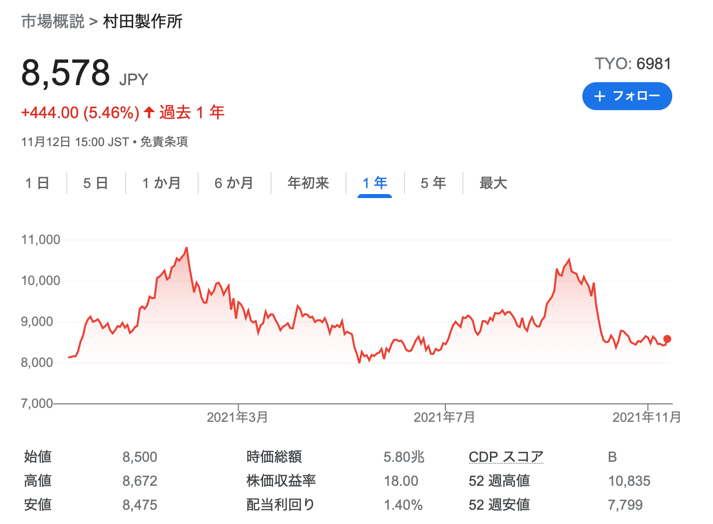Click the 株価収益率 value 18.00

tap(401, 481)
